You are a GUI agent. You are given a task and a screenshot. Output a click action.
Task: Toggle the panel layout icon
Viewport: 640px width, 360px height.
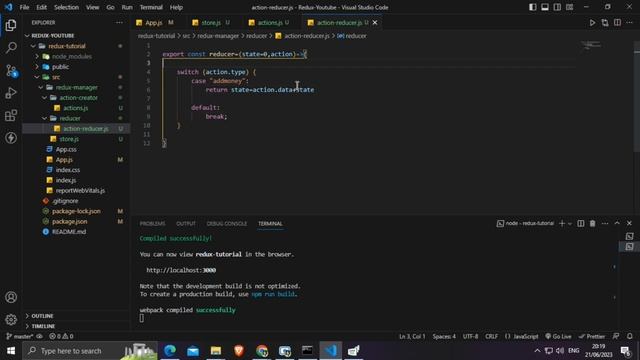coord(545,7)
